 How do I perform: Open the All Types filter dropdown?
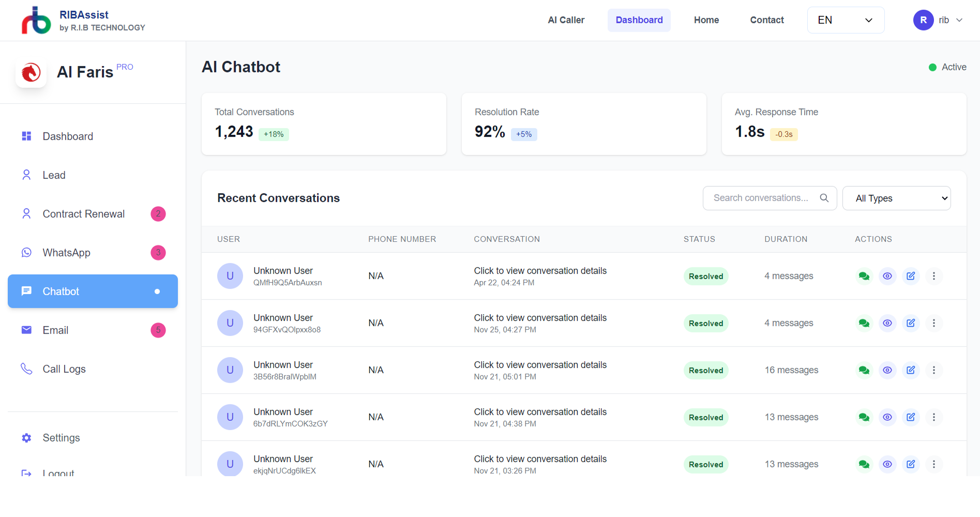click(x=896, y=198)
